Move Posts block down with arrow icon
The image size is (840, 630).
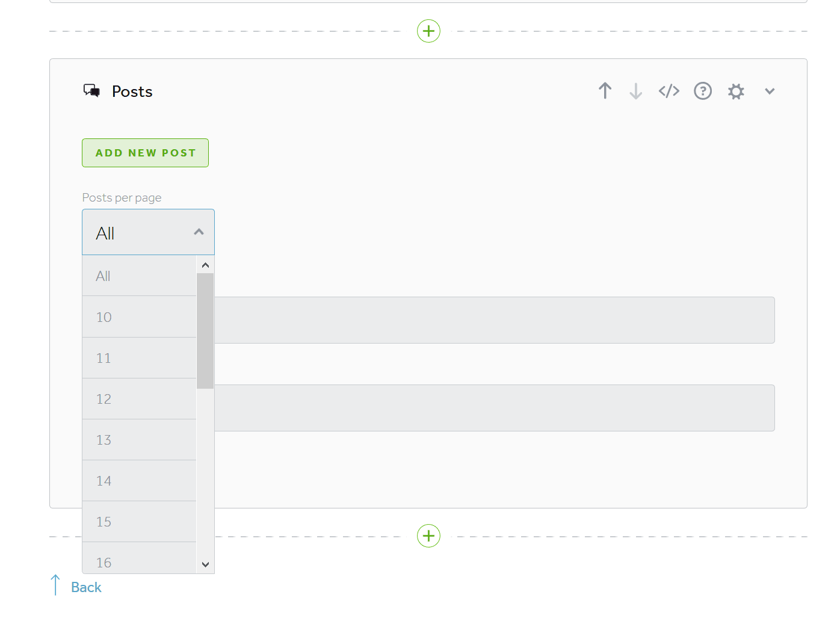(x=635, y=91)
